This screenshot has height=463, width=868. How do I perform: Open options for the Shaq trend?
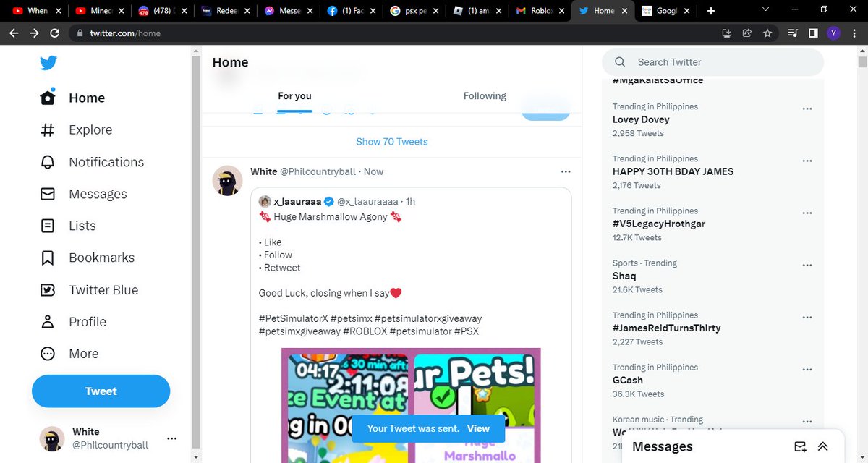807,266
